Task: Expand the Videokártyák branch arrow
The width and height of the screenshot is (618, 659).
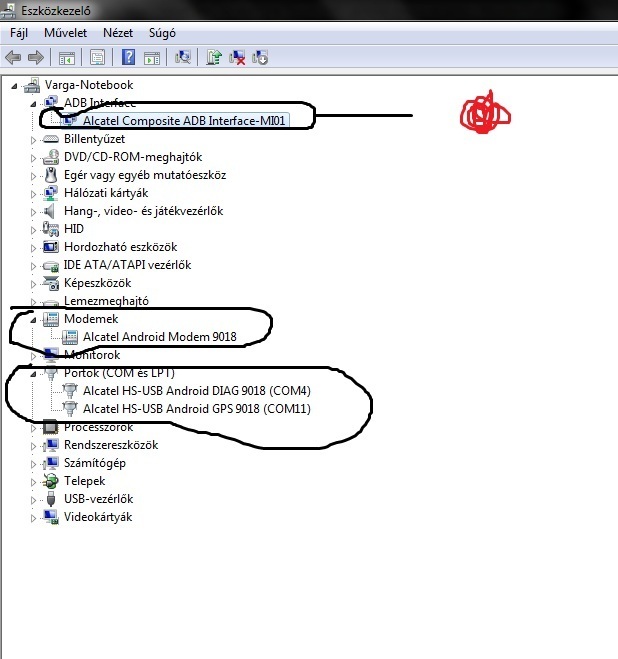Action: pyautogui.click(x=33, y=518)
